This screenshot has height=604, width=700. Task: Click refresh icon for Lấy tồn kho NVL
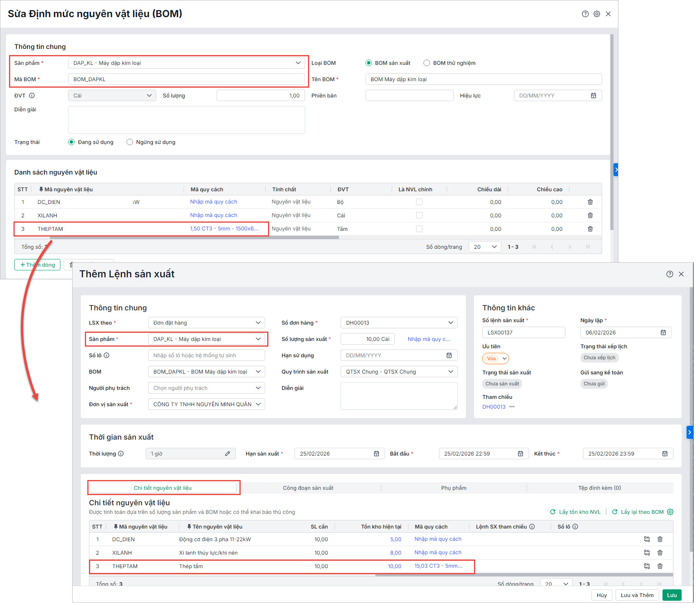(x=553, y=512)
